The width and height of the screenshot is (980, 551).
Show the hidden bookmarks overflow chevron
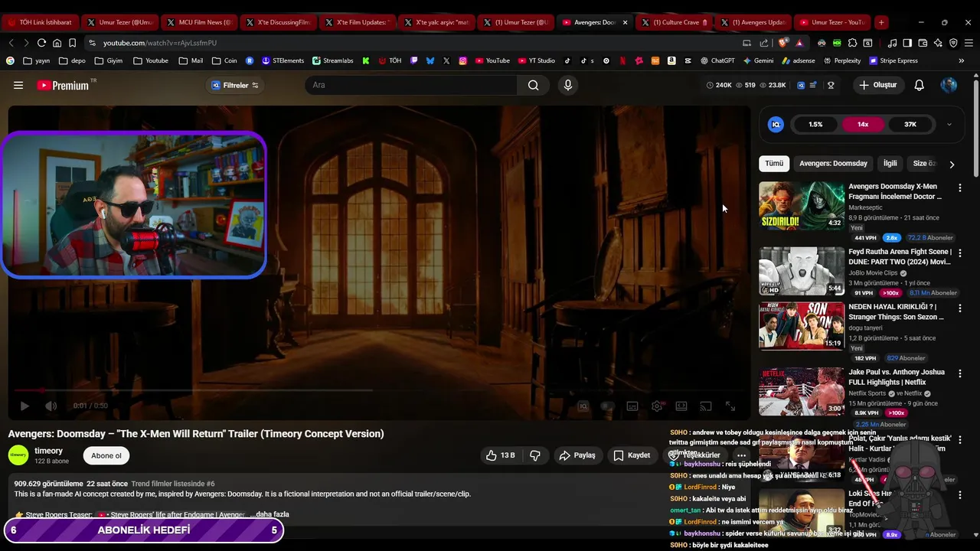pyautogui.click(x=961, y=60)
